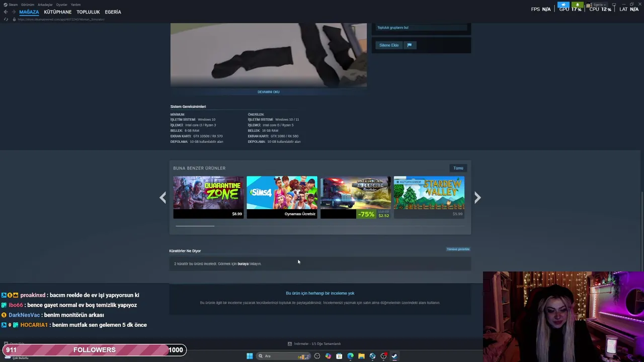Image resolution: width=644 pixels, height=362 pixels.
Task: Open the American Truck Simulator card
Action: tap(355, 197)
